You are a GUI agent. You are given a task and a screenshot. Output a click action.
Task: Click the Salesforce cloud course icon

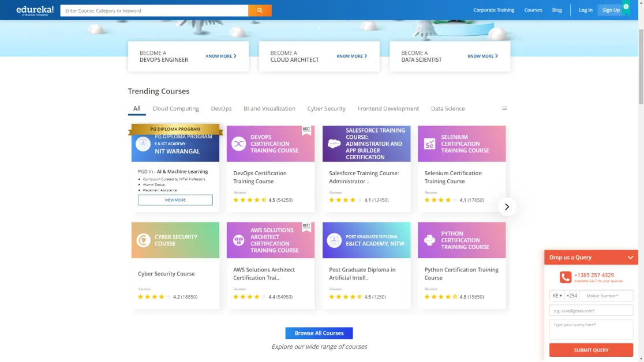334,144
